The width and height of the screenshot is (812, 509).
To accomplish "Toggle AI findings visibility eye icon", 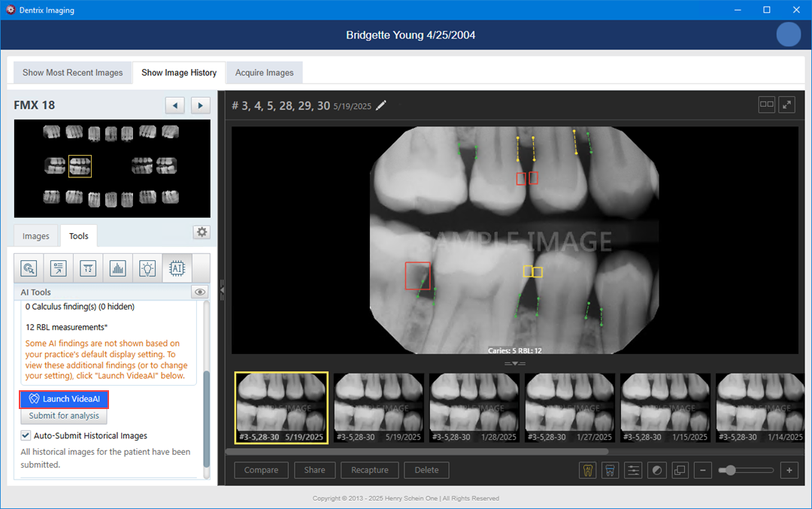I will coord(200,292).
